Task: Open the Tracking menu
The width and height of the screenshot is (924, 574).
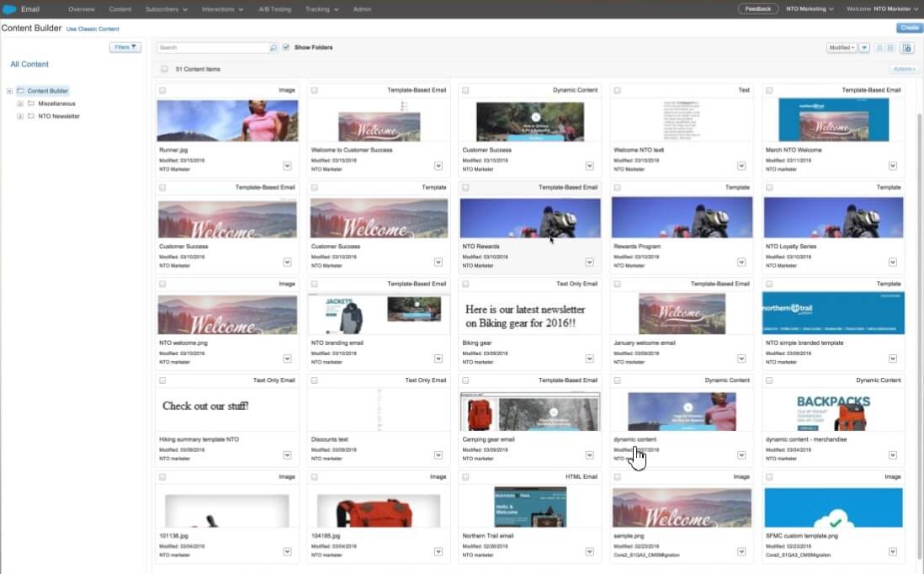Action: point(321,9)
